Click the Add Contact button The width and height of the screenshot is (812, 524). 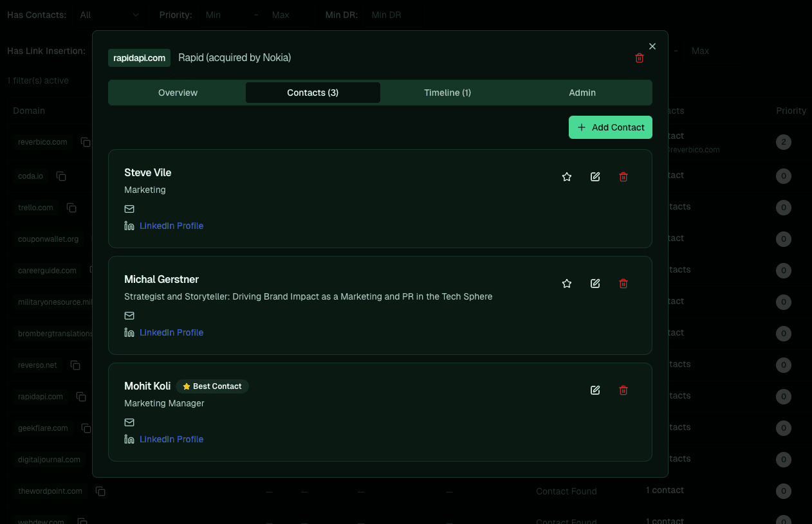611,127
